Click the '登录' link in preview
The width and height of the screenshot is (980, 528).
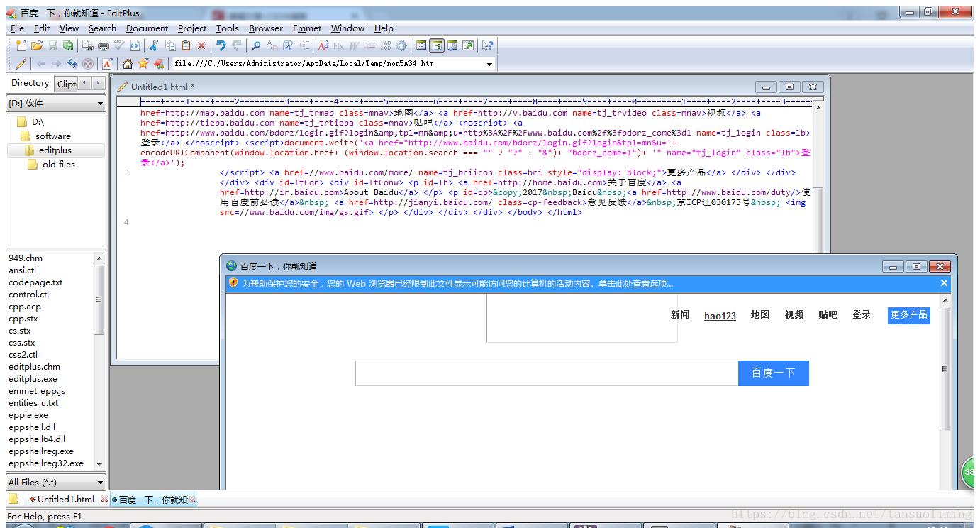861,315
